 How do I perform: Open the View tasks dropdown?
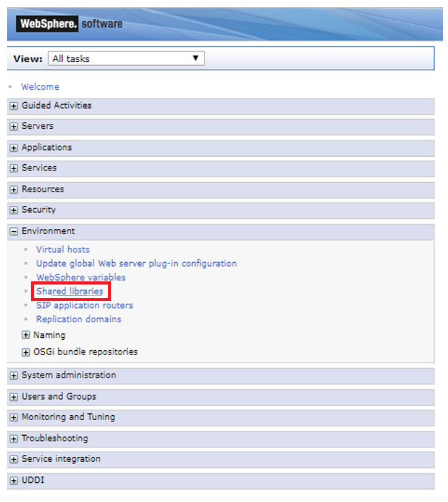(126, 59)
